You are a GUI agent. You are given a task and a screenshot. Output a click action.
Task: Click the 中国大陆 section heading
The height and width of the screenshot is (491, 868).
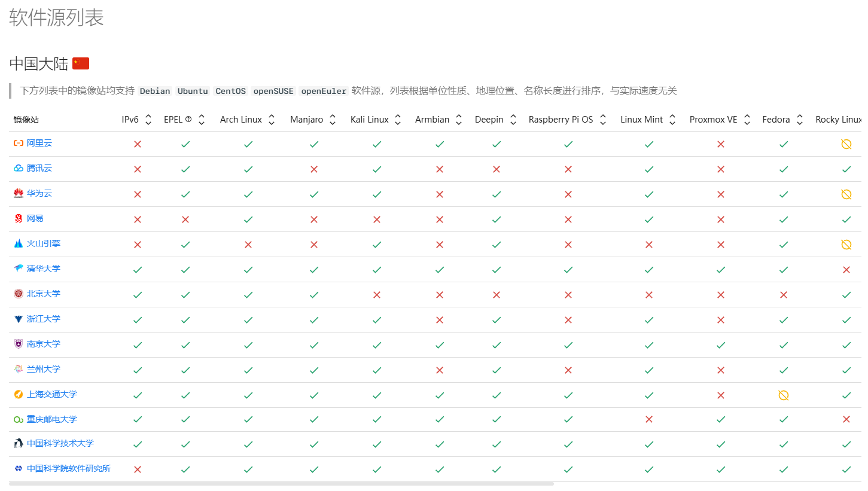(39, 63)
